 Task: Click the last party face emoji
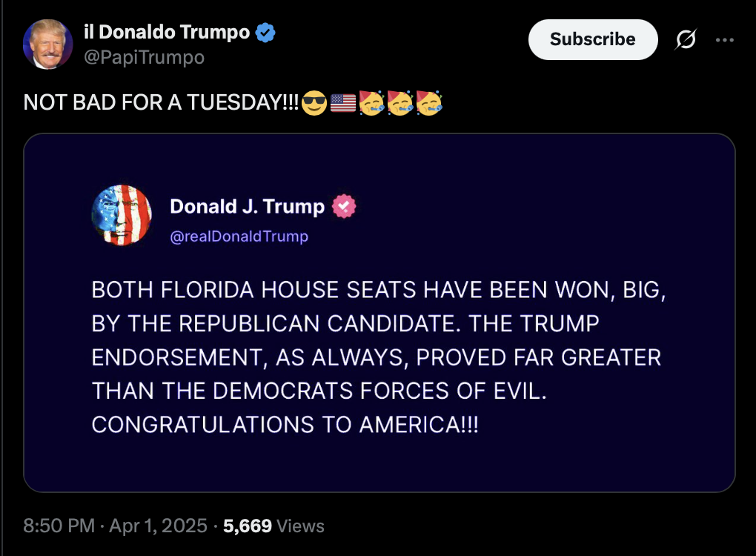pyautogui.click(x=429, y=105)
